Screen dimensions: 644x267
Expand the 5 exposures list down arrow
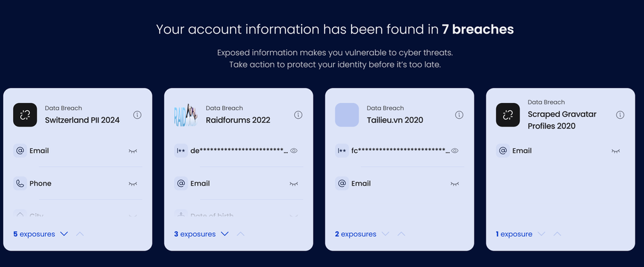click(x=64, y=234)
